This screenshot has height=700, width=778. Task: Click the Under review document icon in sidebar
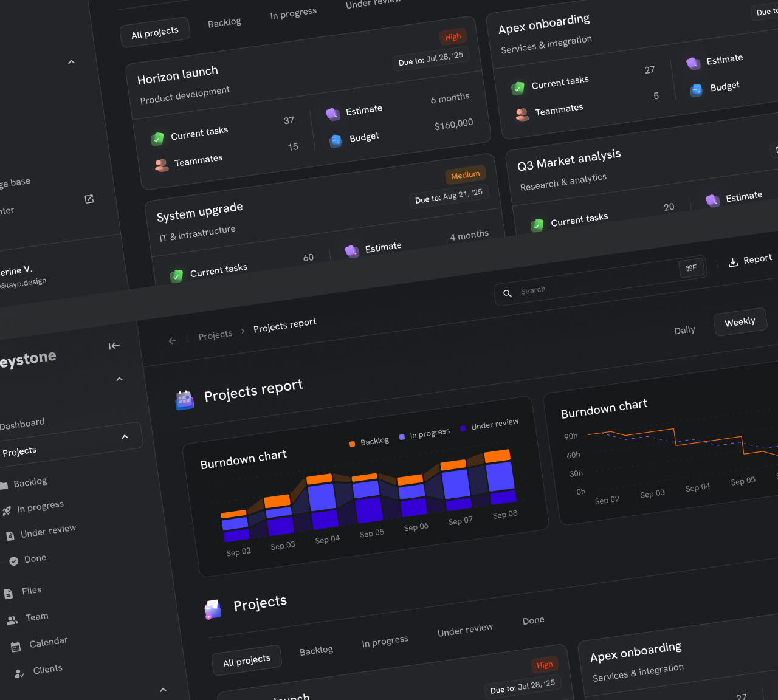(10, 536)
